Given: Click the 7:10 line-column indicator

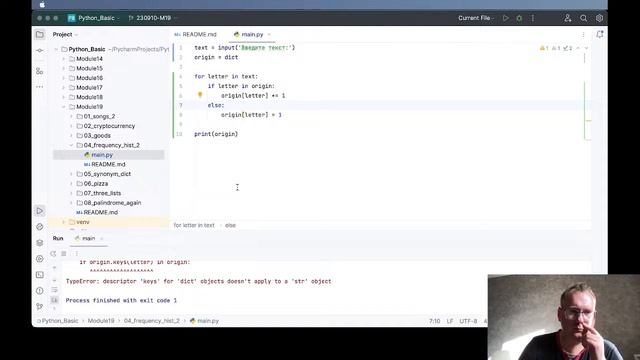Looking at the screenshot, I should coord(434,321).
